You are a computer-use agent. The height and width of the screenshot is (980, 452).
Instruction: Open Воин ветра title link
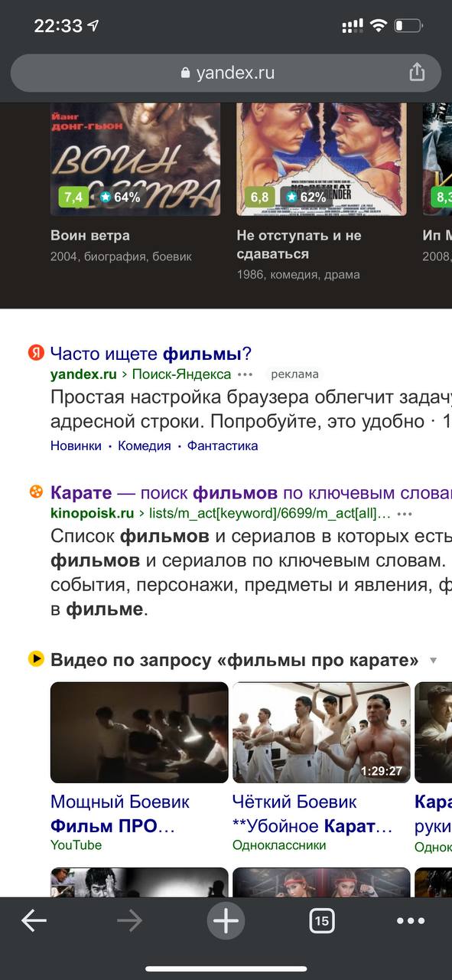[90, 235]
